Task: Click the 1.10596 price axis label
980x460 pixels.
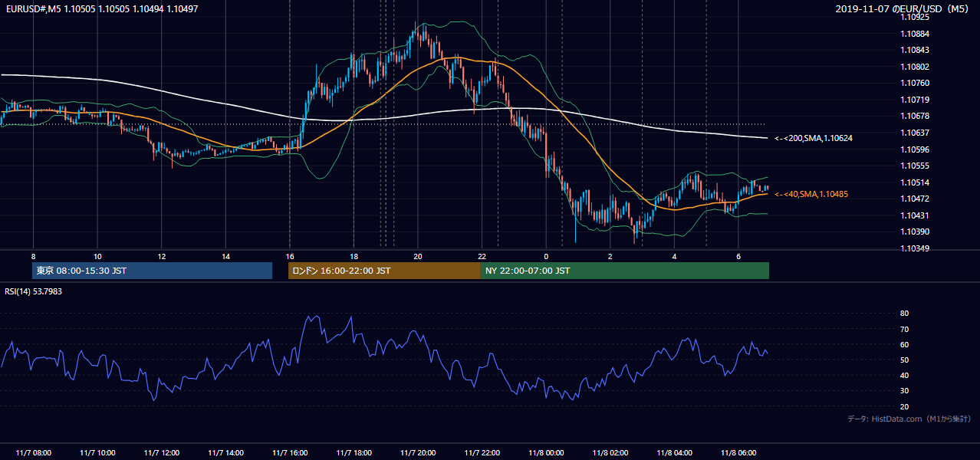Action: (915, 149)
